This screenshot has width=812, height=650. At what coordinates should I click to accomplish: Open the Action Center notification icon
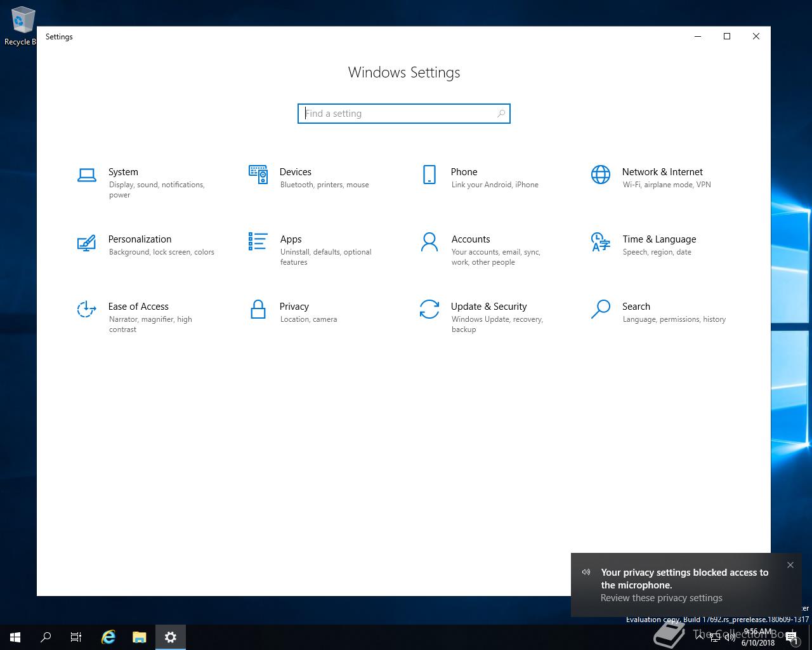click(792, 638)
